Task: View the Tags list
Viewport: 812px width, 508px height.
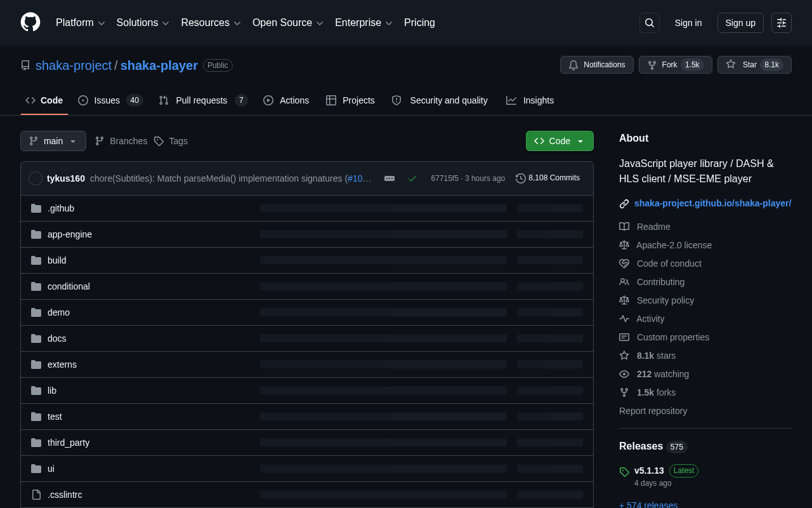Action: [171, 141]
